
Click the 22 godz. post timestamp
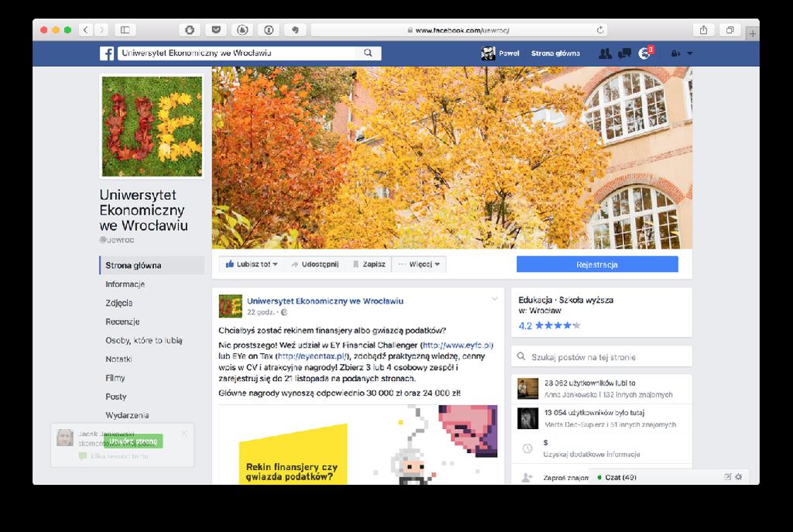(260, 313)
